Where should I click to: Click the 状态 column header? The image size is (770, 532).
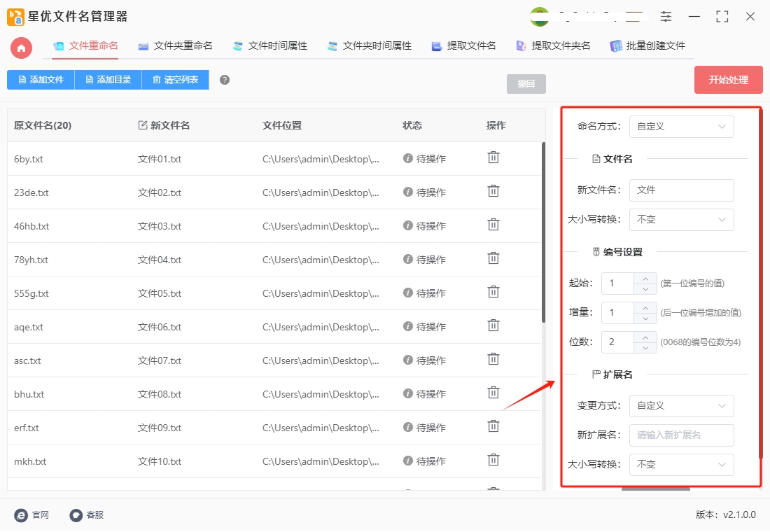(412, 125)
